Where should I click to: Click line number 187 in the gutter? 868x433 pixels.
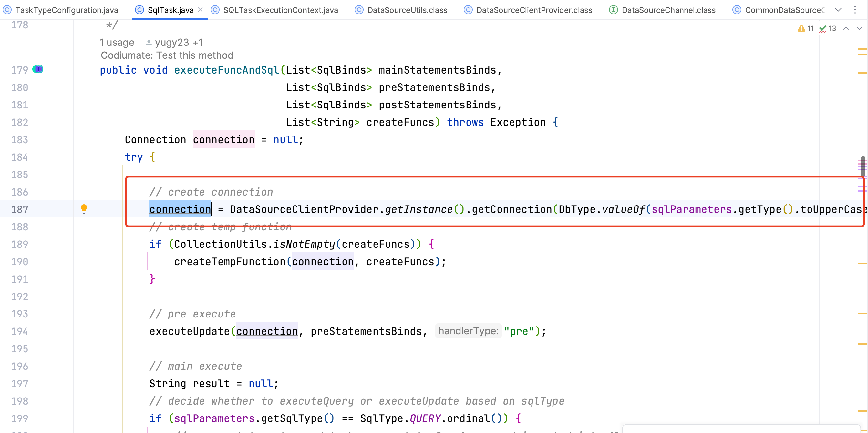pyautogui.click(x=20, y=209)
